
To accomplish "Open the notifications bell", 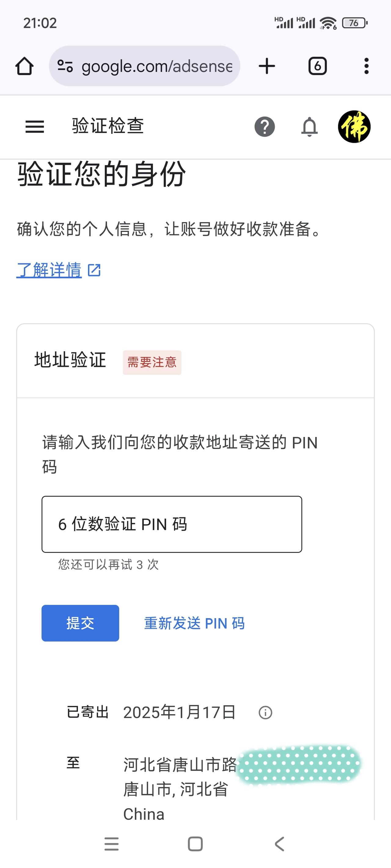I will point(309,127).
